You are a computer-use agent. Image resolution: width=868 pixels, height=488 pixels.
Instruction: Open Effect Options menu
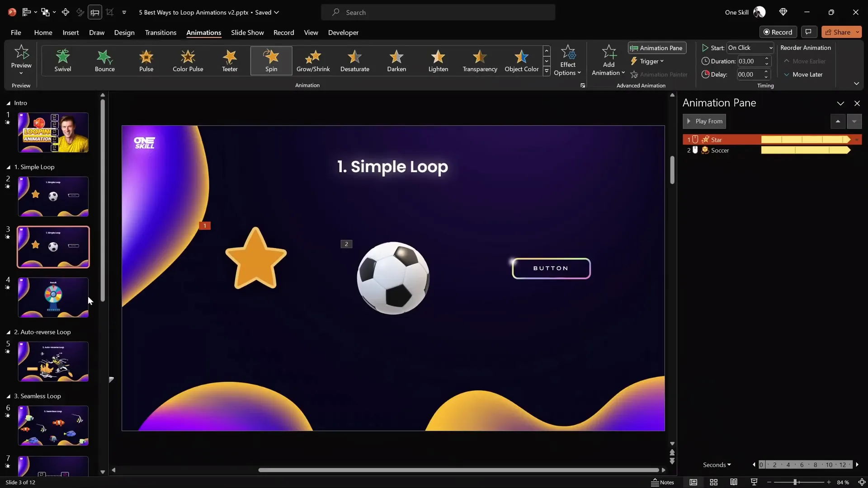[567, 61]
